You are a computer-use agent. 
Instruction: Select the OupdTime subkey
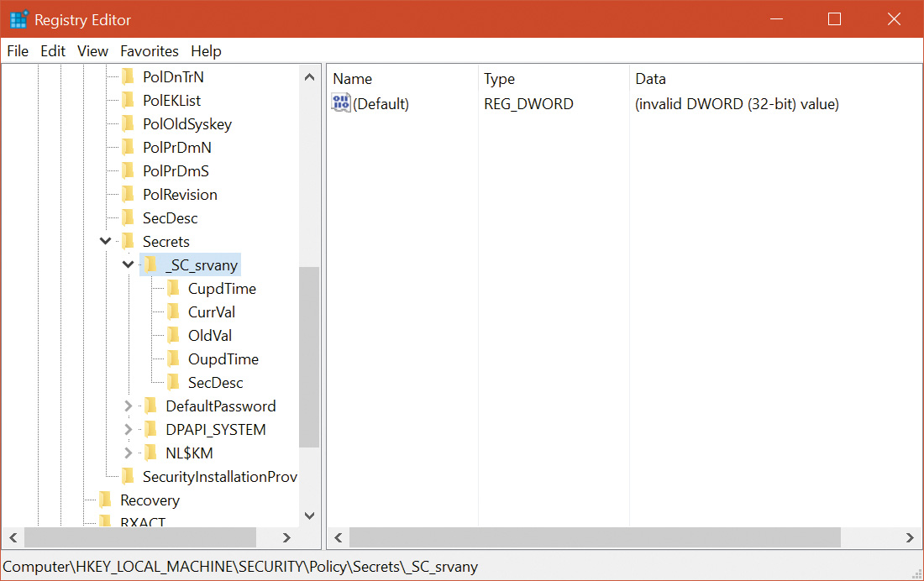pyautogui.click(x=223, y=359)
